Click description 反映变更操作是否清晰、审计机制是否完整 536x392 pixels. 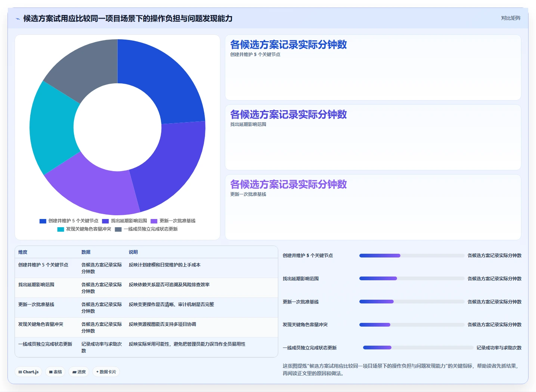171,305
